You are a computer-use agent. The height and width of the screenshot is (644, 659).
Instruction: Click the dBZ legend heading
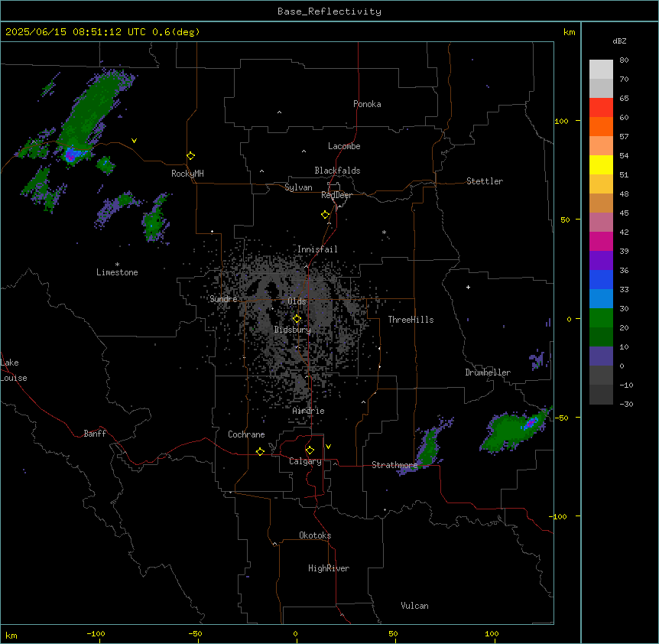tap(619, 41)
